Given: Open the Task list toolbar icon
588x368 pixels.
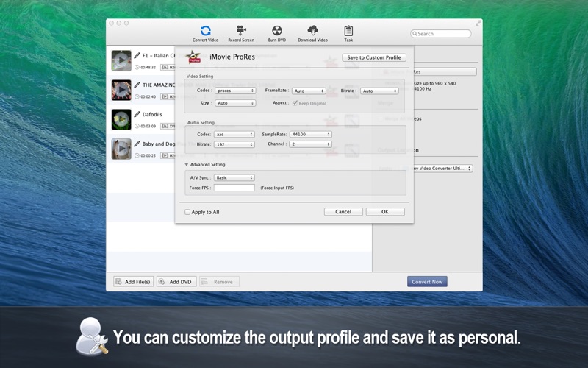Looking at the screenshot, I should [348, 33].
